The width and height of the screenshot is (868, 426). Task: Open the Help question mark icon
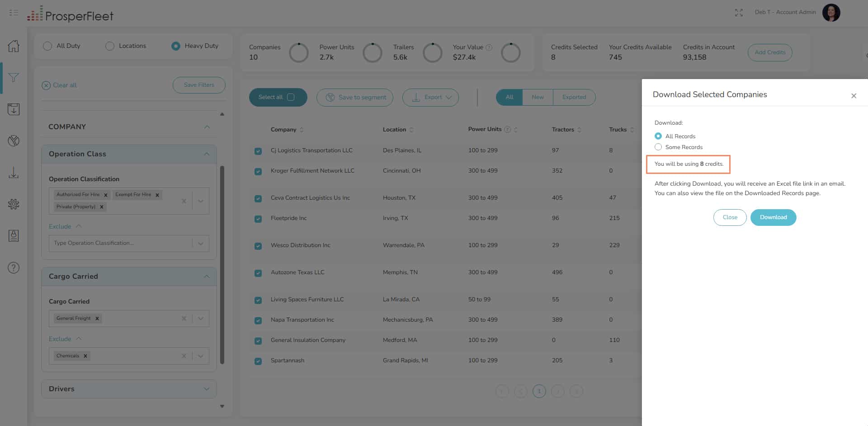coord(14,267)
